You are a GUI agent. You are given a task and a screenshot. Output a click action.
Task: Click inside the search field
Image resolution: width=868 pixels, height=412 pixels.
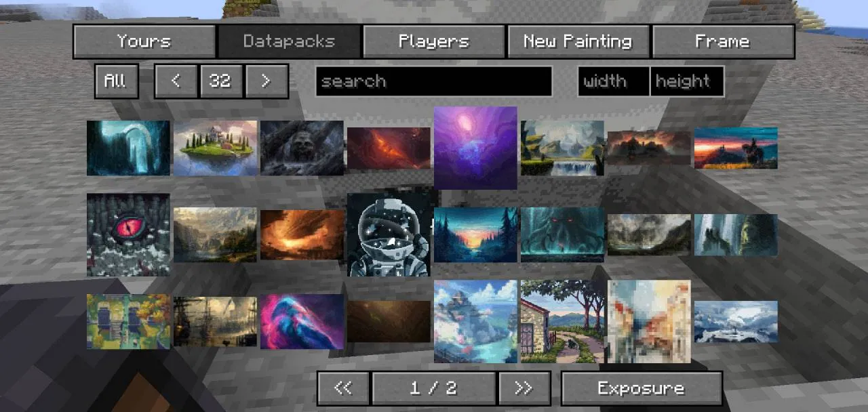click(x=434, y=81)
